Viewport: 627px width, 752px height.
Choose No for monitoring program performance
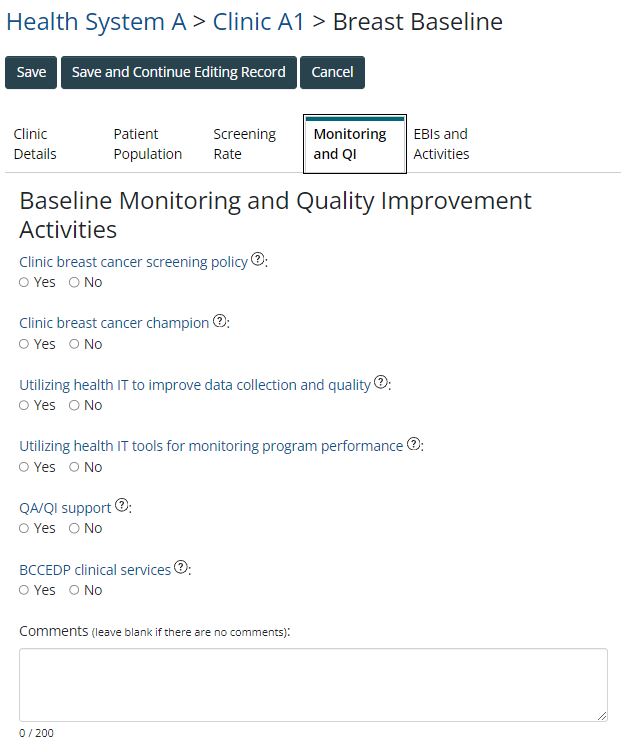click(74, 468)
